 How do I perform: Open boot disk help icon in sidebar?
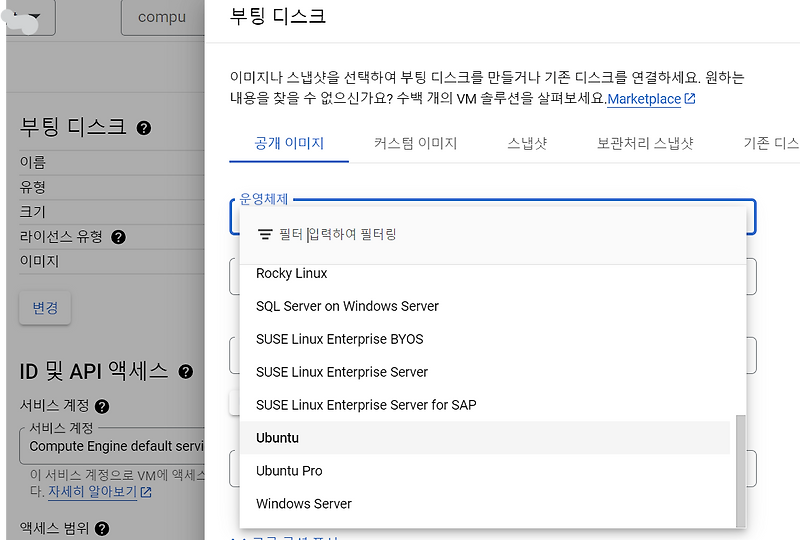(x=144, y=128)
